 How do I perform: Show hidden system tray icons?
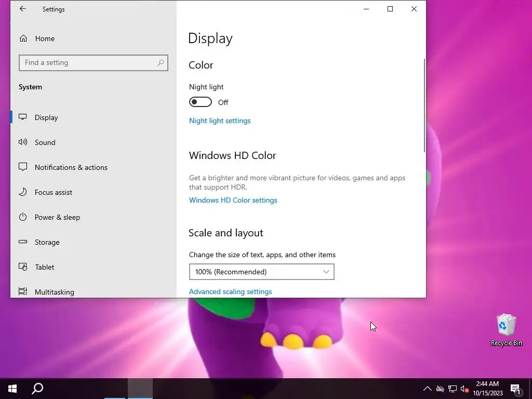click(x=428, y=389)
